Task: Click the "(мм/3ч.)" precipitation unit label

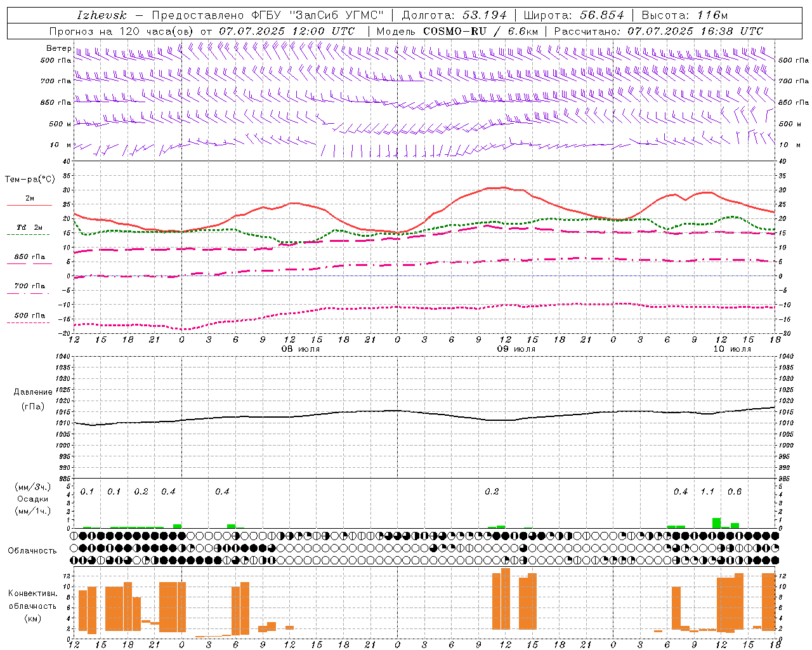Action: tap(32, 487)
